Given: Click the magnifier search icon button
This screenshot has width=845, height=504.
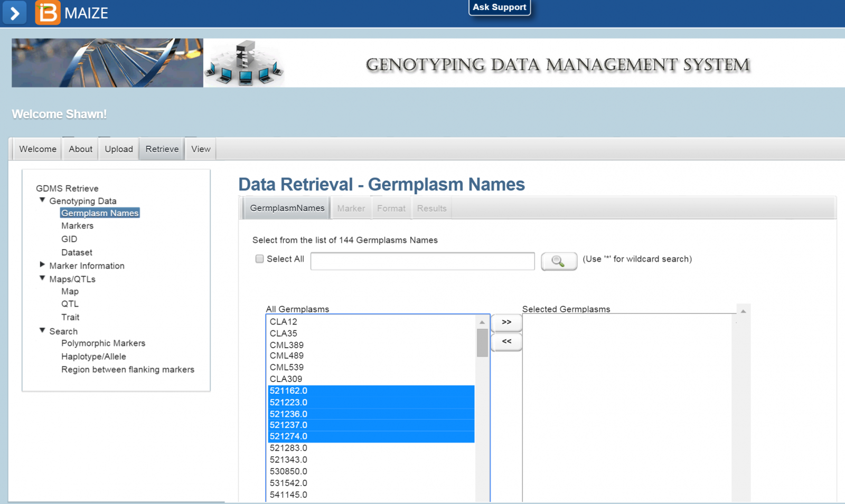Looking at the screenshot, I should [x=559, y=261].
